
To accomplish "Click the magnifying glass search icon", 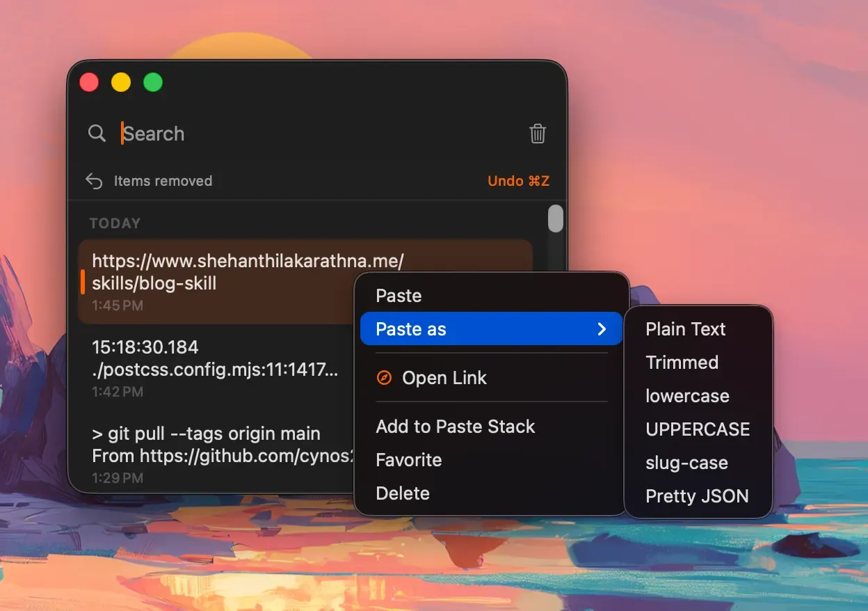I will pyautogui.click(x=97, y=134).
